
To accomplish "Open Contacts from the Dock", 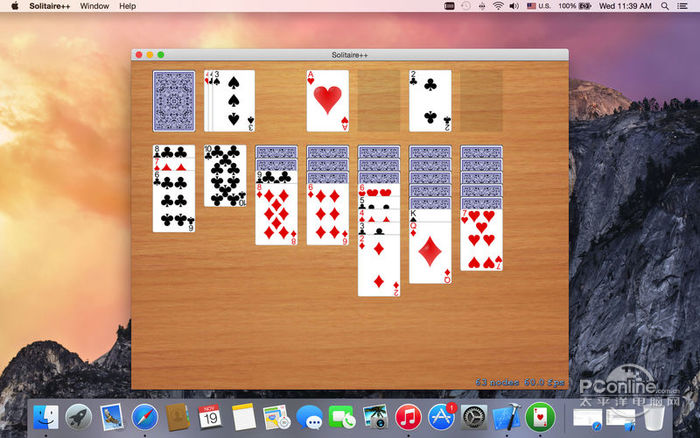I will point(177,417).
